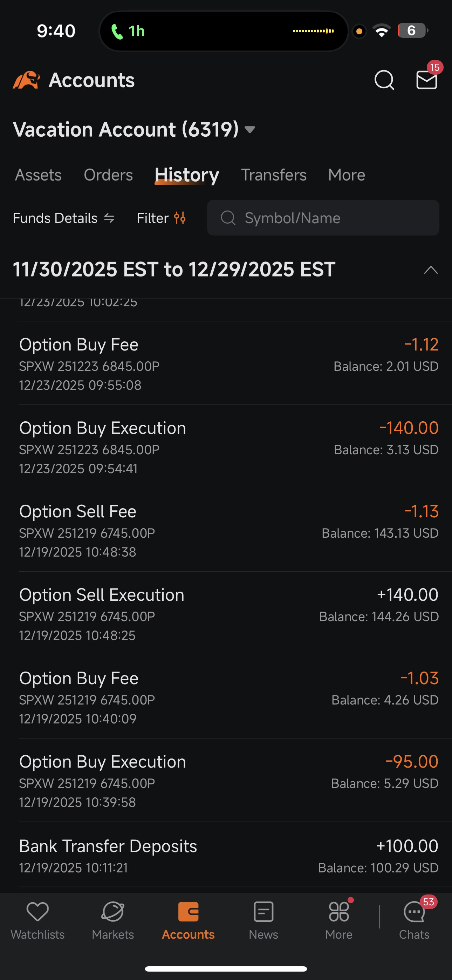Viewport: 452px width, 980px height.
Task: Open the More grid icon in bottom bar
Action: coord(338,912)
